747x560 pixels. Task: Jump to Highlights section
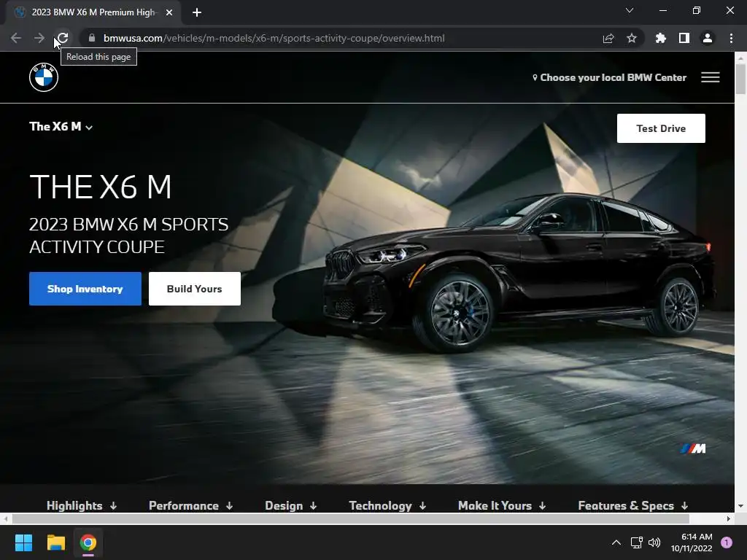coord(82,505)
